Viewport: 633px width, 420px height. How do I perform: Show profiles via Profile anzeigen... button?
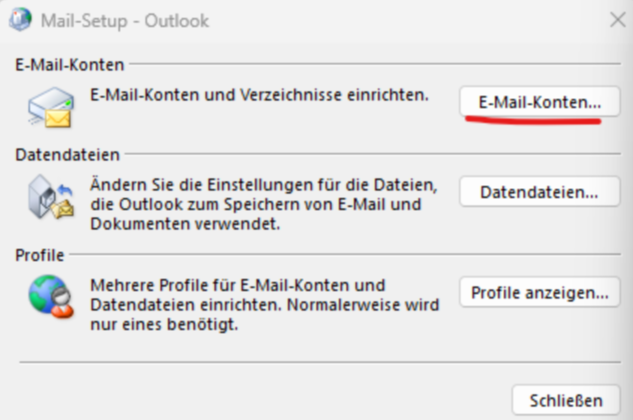pyautogui.click(x=540, y=293)
